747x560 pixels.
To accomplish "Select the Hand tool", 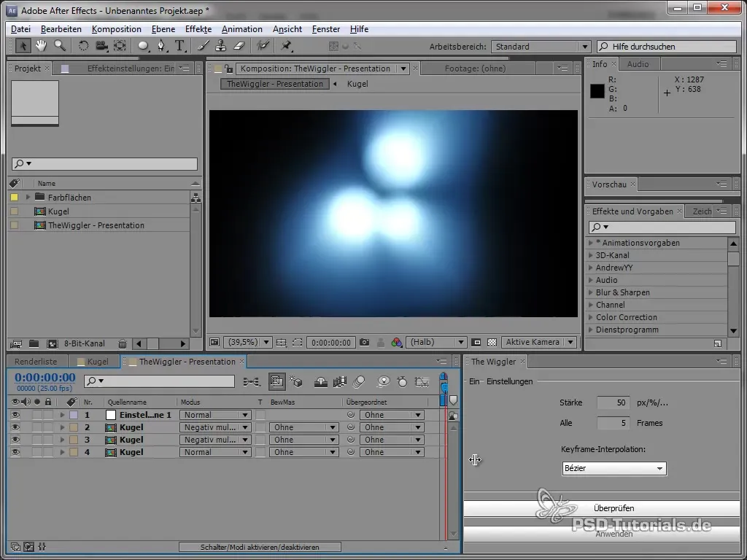I will pos(41,46).
